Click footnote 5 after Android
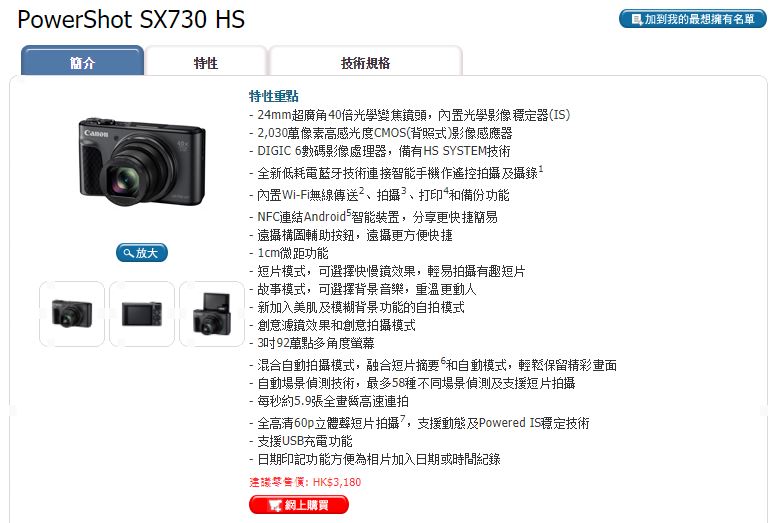775x523 pixels. point(348,213)
